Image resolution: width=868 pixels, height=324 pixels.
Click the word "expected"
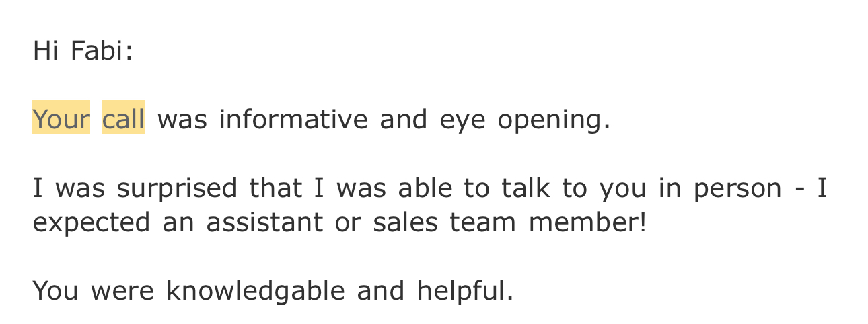92,222
